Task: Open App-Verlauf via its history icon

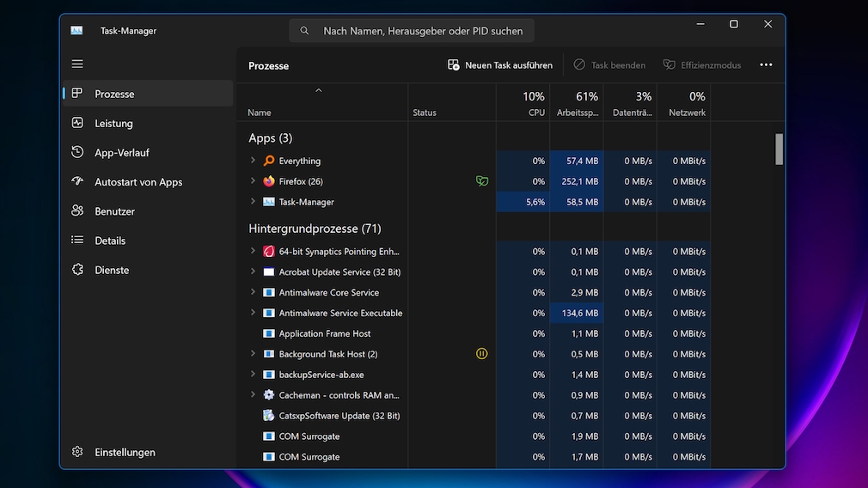Action: pyautogui.click(x=77, y=152)
